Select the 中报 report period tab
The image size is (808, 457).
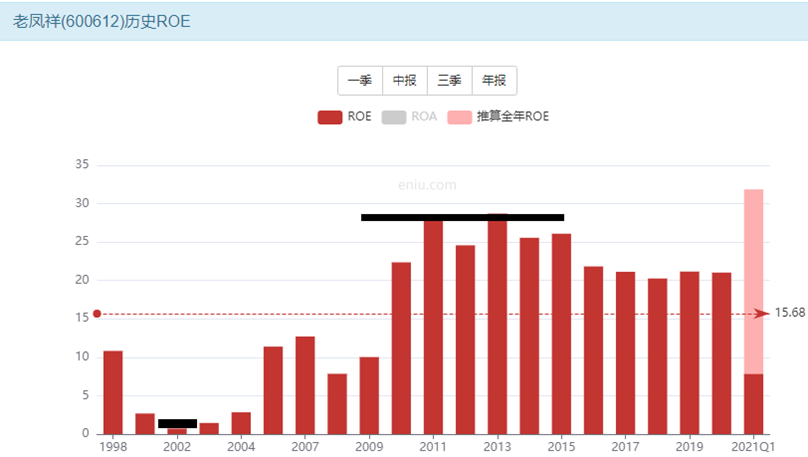(x=405, y=81)
